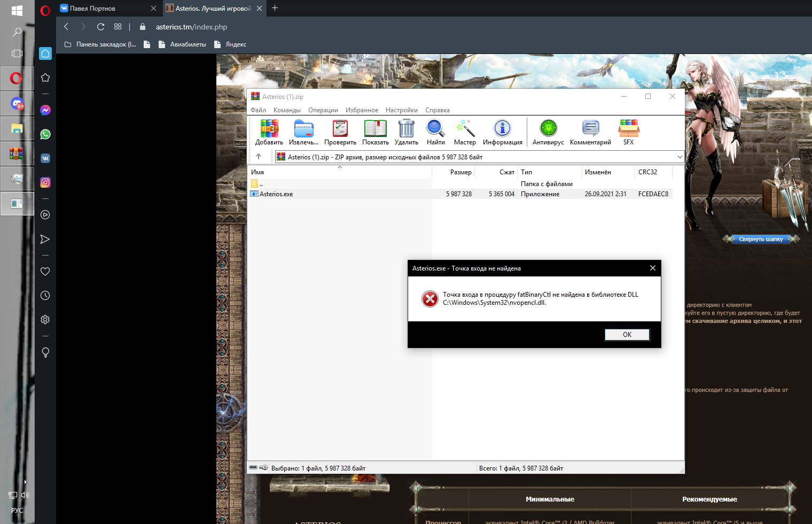The height and width of the screenshot is (524, 812).
Task: Open the Файл menu in WinRAR
Action: (x=259, y=110)
